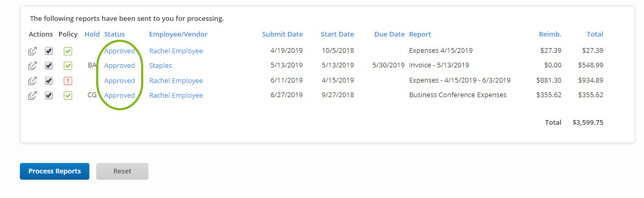The image size is (644, 198).
Task: Click green policy check for Staples row
Action: [x=68, y=66]
